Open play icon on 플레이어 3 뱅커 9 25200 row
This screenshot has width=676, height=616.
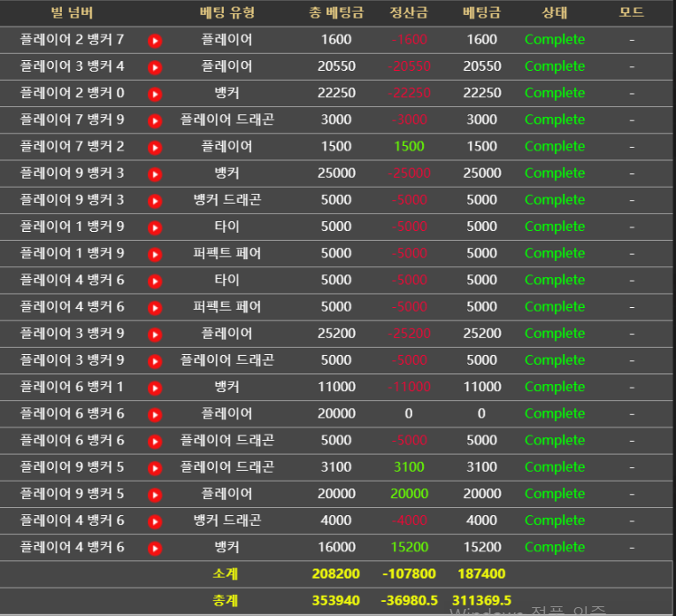pyautogui.click(x=155, y=335)
